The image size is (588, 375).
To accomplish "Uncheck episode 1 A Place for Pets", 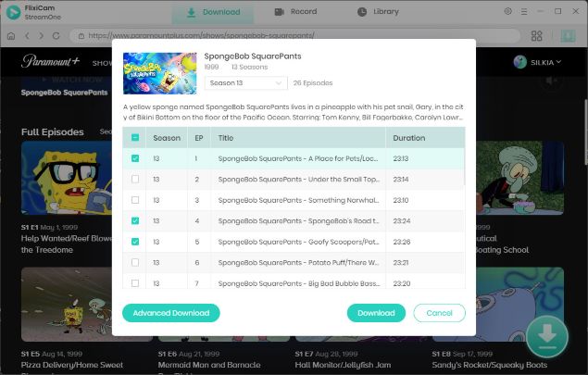I will click(x=135, y=158).
